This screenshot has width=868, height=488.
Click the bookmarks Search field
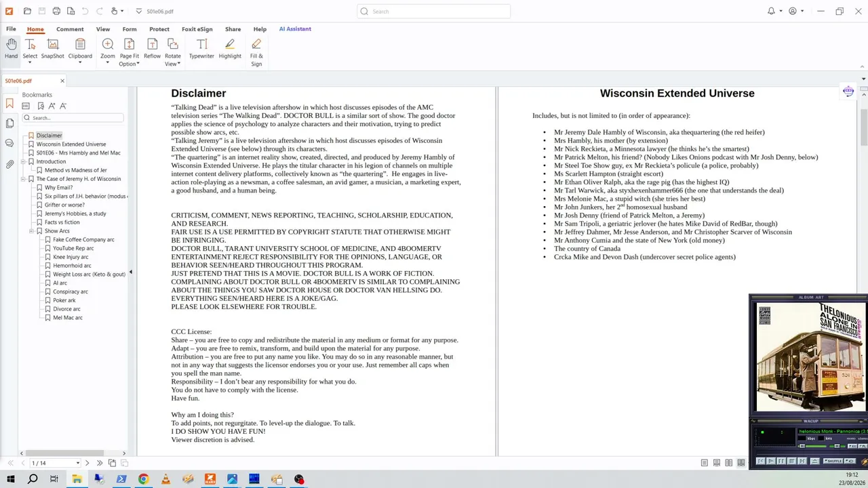(73, 118)
